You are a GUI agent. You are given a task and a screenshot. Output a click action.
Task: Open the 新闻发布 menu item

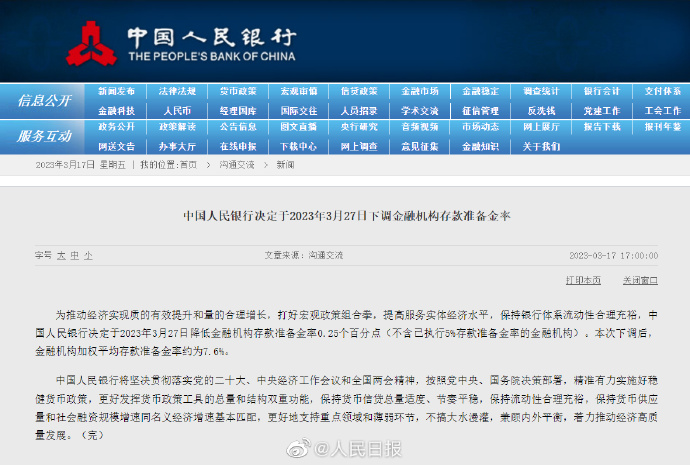pyautogui.click(x=116, y=92)
